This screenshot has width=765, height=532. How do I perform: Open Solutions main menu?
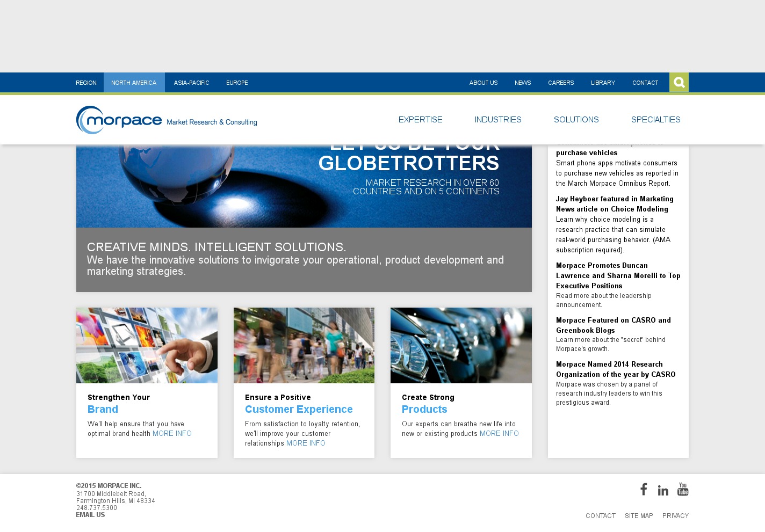pyautogui.click(x=576, y=120)
